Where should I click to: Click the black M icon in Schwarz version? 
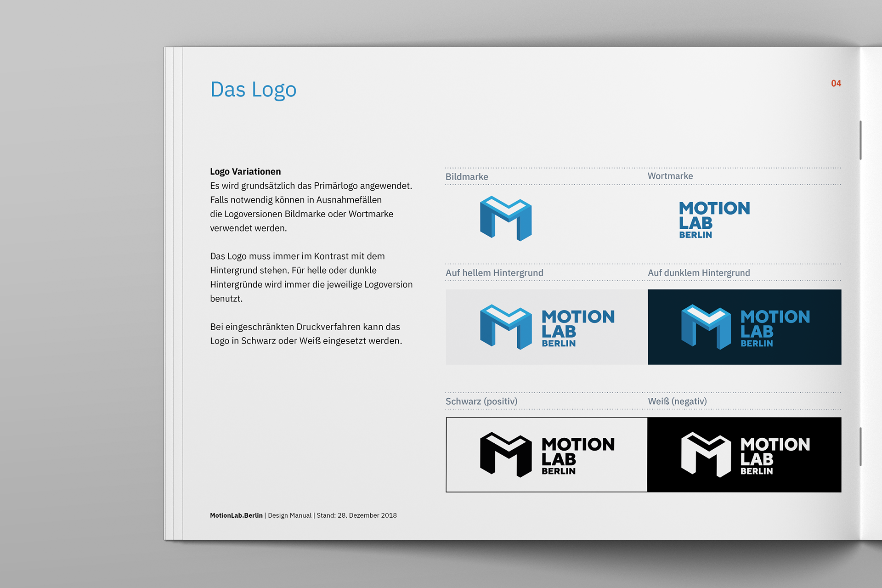tap(506, 454)
